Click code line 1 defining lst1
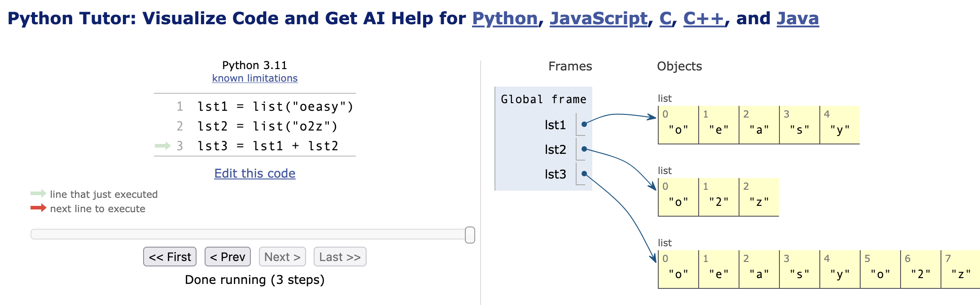This screenshot has width=980, height=305. [x=275, y=107]
